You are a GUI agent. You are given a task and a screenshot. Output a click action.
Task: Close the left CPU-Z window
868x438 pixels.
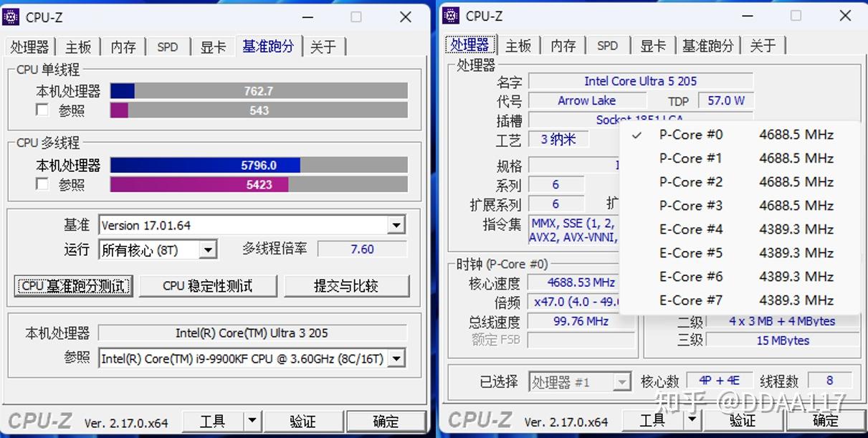(406, 17)
